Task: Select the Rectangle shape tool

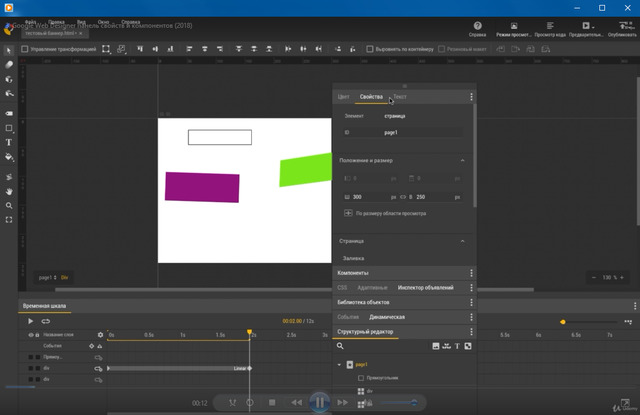Action: pyautogui.click(x=9, y=129)
